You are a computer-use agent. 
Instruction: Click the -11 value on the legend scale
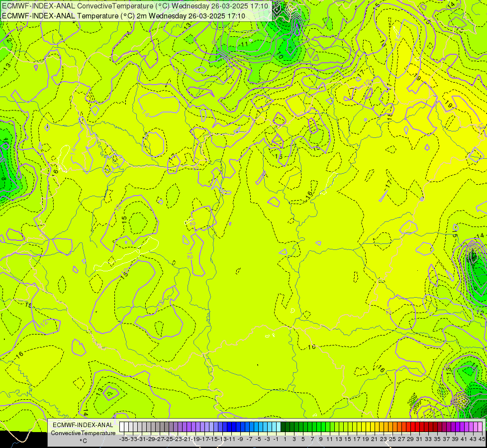[x=232, y=439]
